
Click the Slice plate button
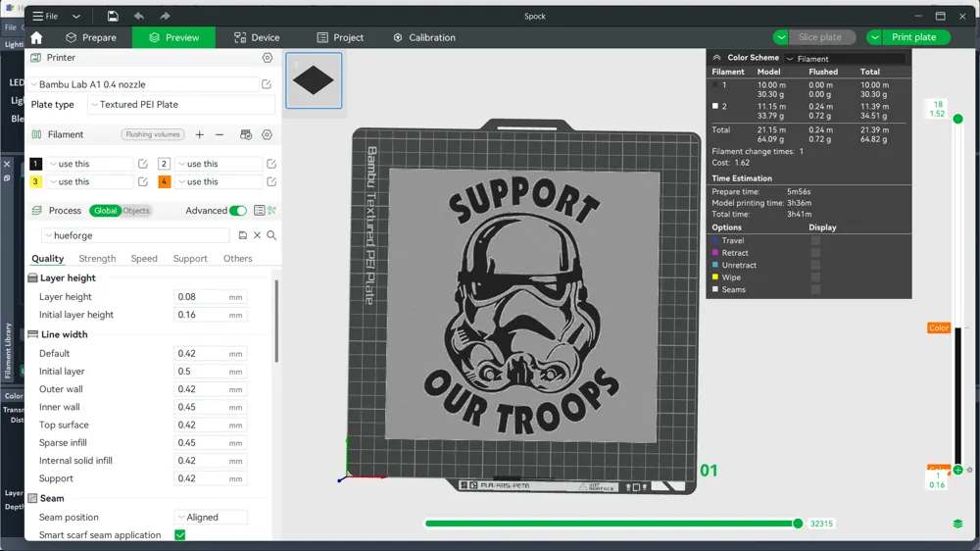[820, 37]
